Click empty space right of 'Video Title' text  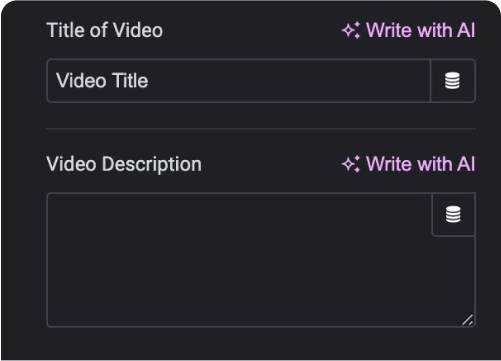click(x=287, y=81)
